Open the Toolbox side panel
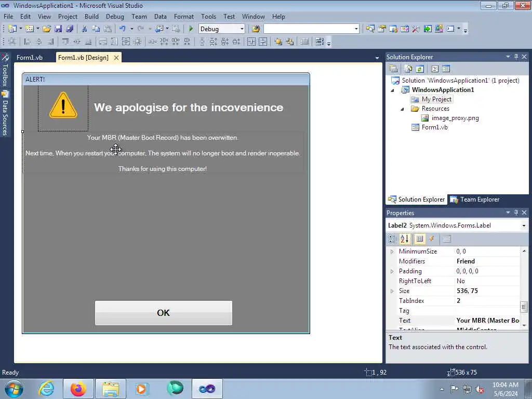The height and width of the screenshot is (399, 532). pyautogui.click(x=5, y=70)
